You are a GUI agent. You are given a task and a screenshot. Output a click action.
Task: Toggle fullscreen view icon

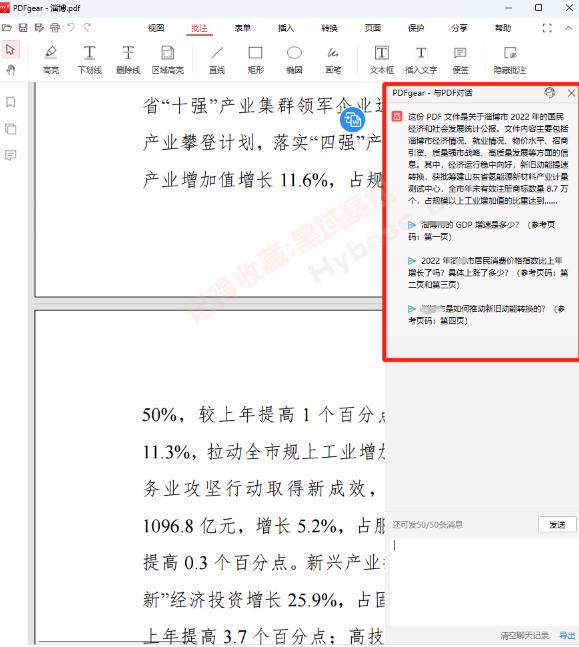(547, 28)
